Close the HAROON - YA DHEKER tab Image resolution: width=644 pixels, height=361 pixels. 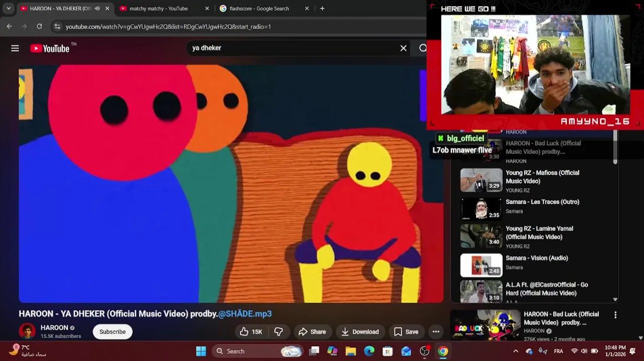pyautogui.click(x=107, y=9)
